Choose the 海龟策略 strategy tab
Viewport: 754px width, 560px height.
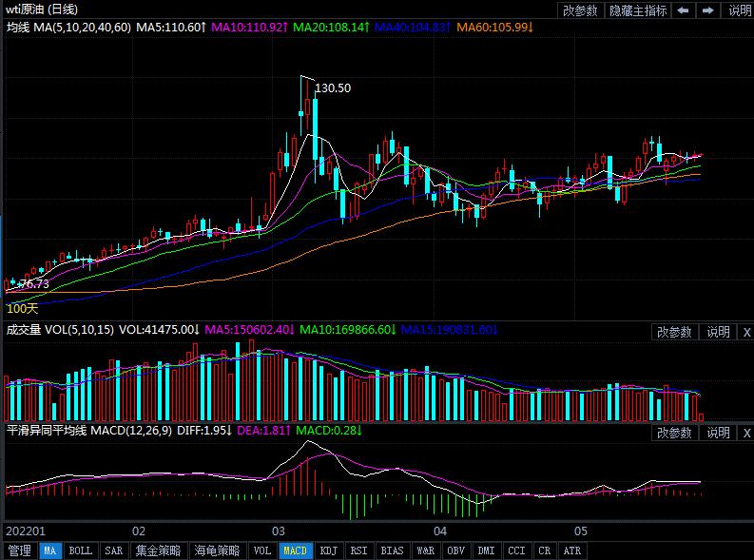[218, 550]
